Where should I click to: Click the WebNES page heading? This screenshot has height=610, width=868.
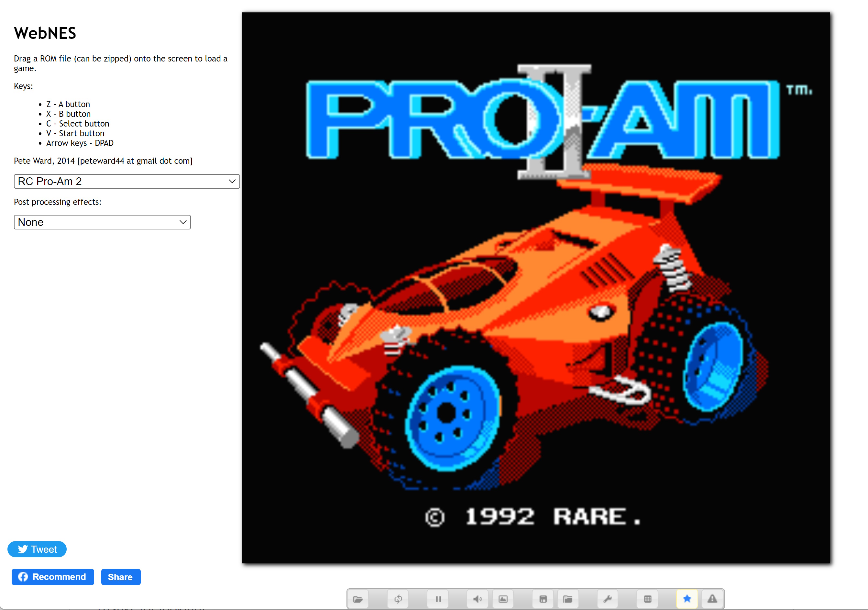click(45, 33)
